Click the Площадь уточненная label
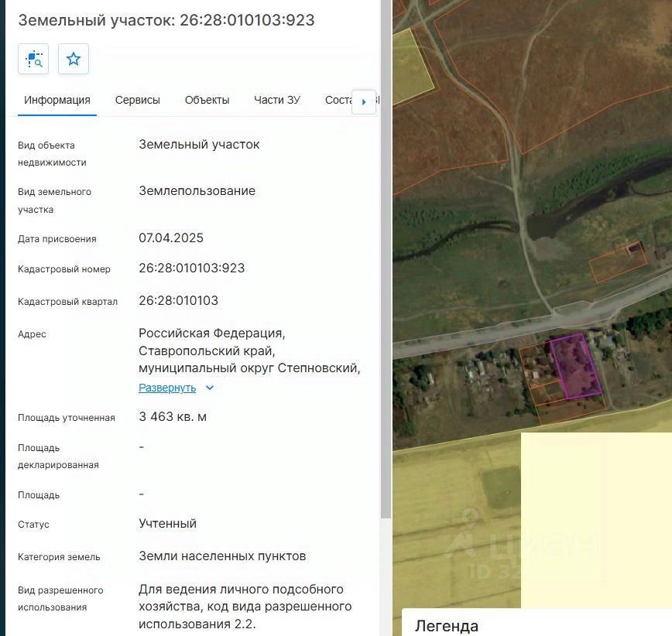Viewport: 672px width, 636px height. point(67,418)
